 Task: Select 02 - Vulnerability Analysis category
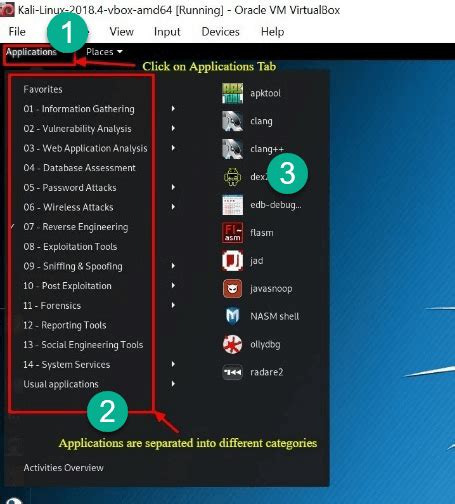[77, 129]
